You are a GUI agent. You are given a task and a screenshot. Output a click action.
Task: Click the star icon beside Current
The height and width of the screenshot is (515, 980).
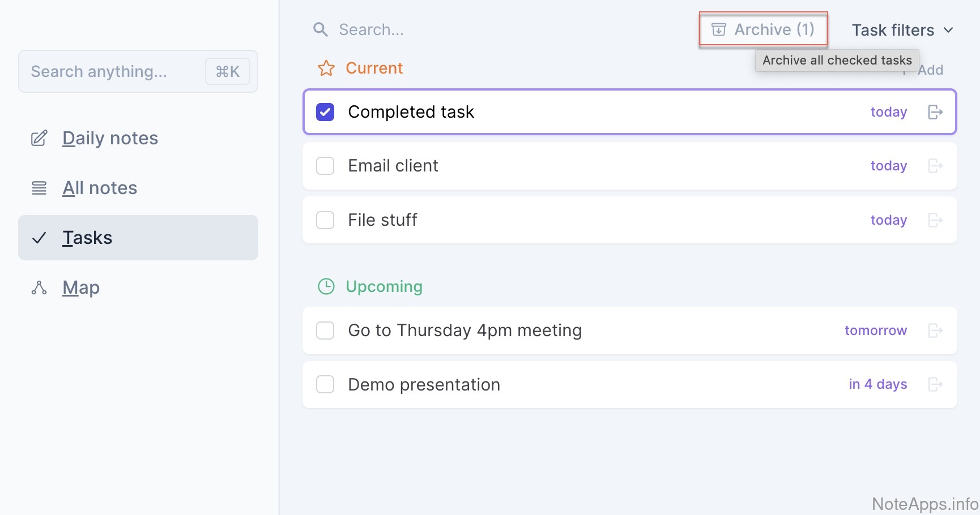pyautogui.click(x=326, y=68)
